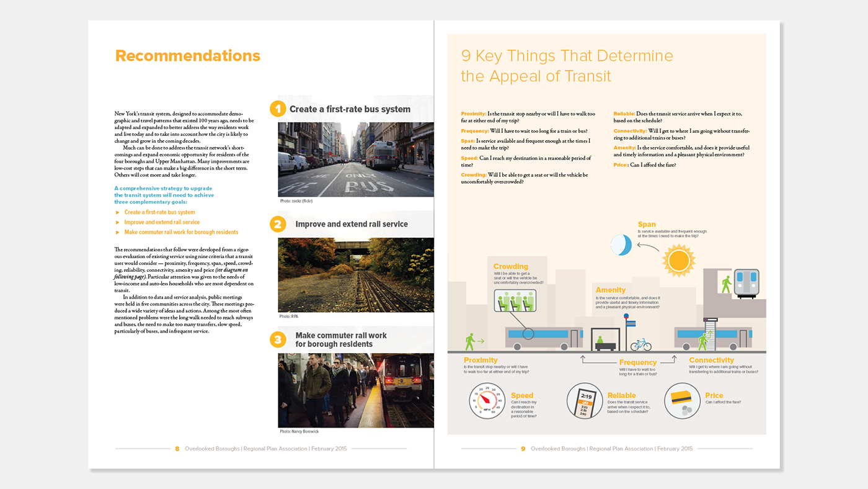Click page number 8 in the footer
This screenshot has width=868, height=489.
[177, 449]
